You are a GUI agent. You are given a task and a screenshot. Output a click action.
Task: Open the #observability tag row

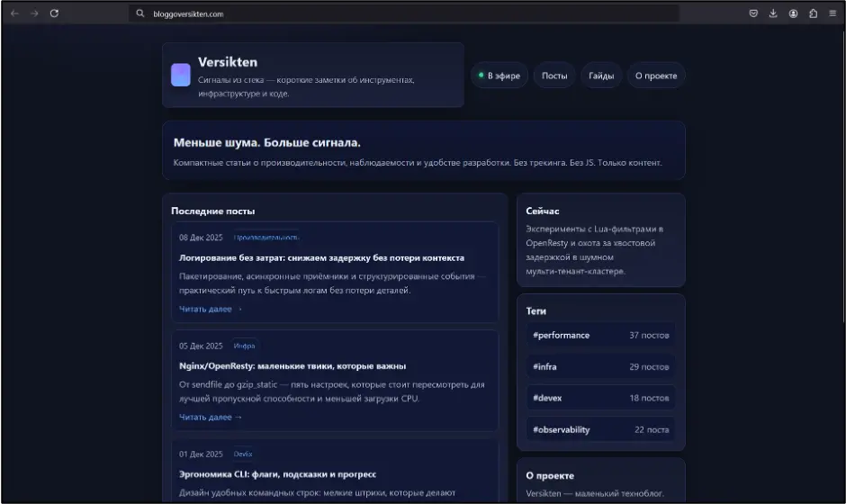(x=600, y=429)
